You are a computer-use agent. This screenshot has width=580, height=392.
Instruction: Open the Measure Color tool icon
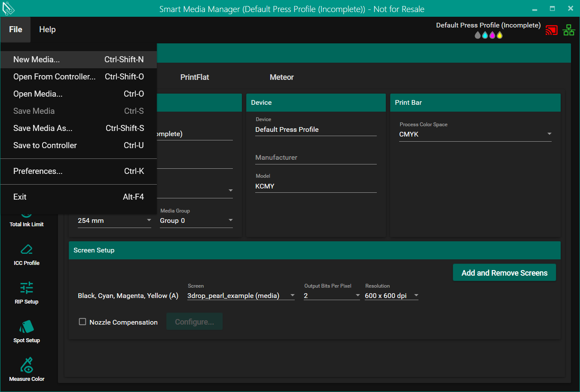[27, 365]
